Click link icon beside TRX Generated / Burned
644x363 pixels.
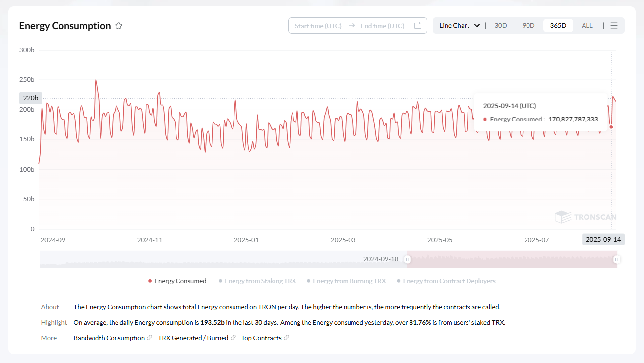click(x=233, y=338)
